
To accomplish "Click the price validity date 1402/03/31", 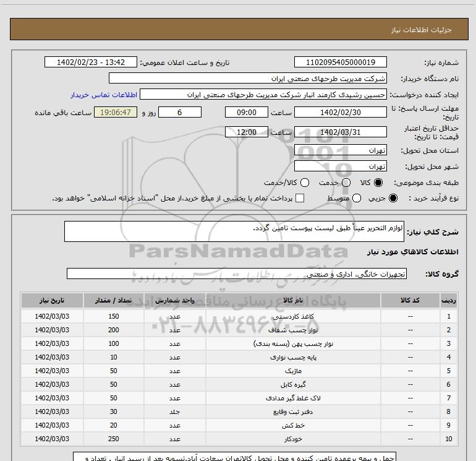I will click(x=340, y=132).
